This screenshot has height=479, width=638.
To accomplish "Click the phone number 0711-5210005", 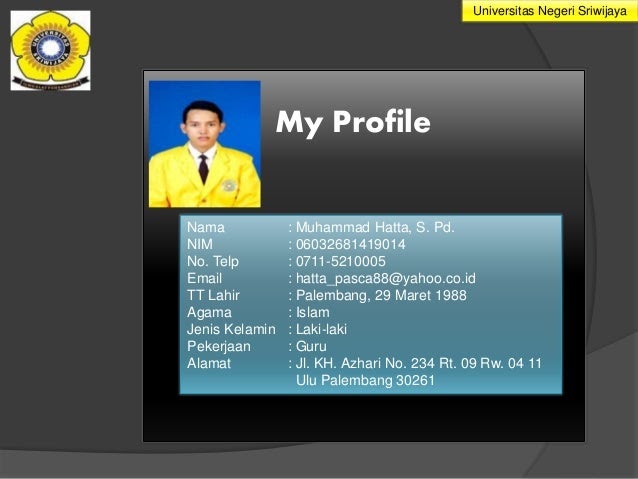I will [341, 261].
